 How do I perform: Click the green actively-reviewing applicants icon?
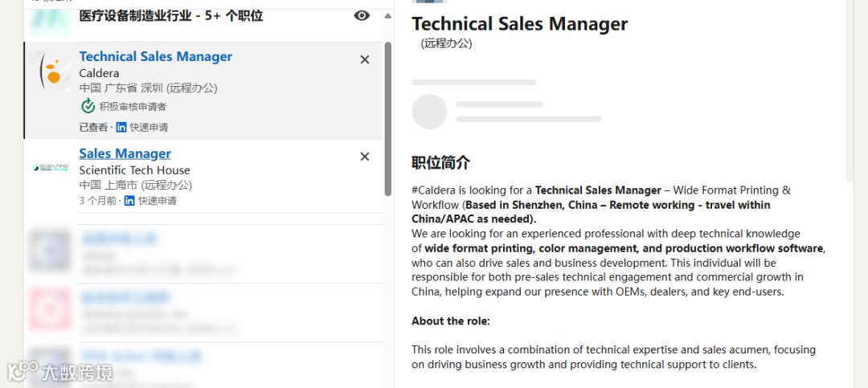88,106
